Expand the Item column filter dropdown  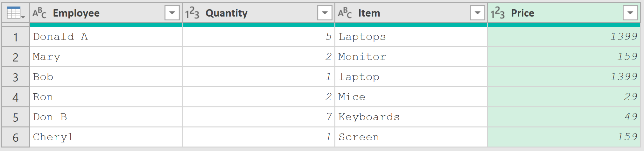click(x=478, y=13)
